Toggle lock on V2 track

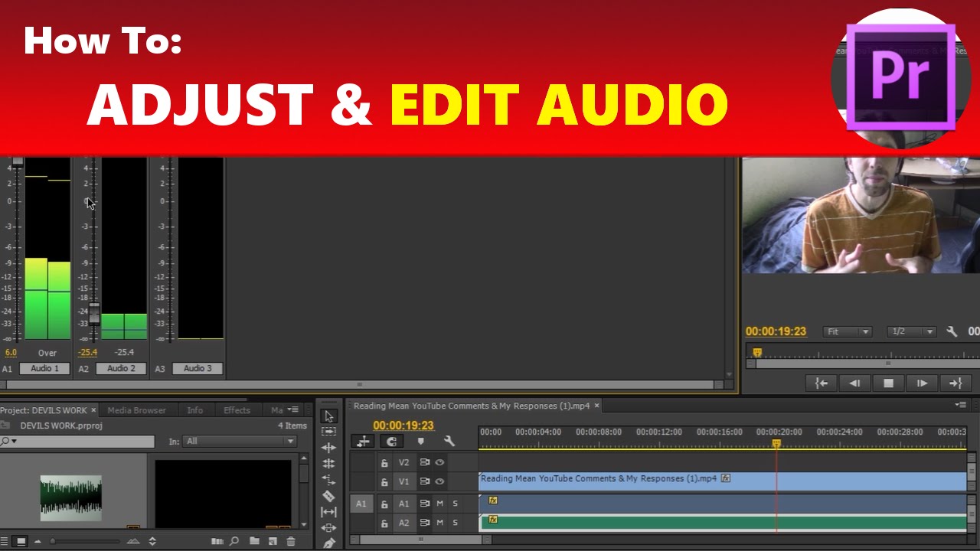click(384, 463)
